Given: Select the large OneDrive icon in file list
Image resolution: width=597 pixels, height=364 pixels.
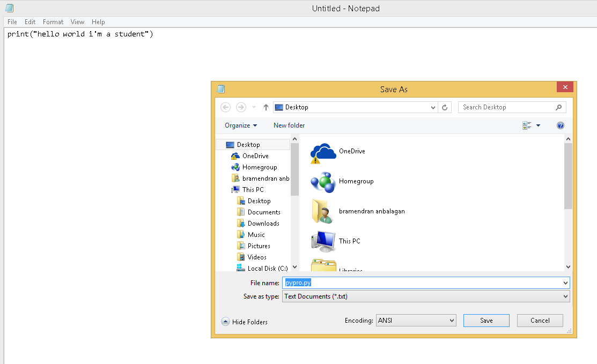Looking at the screenshot, I should pyautogui.click(x=323, y=153).
